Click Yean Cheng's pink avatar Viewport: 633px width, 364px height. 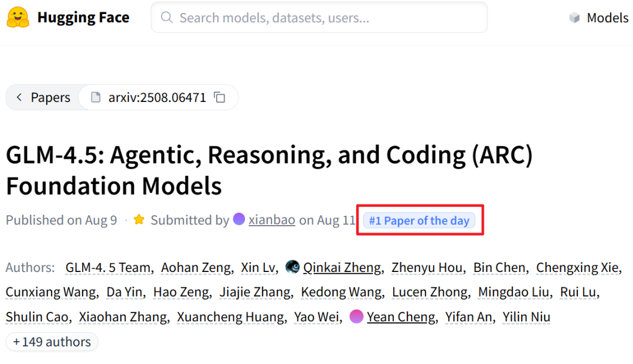356,317
